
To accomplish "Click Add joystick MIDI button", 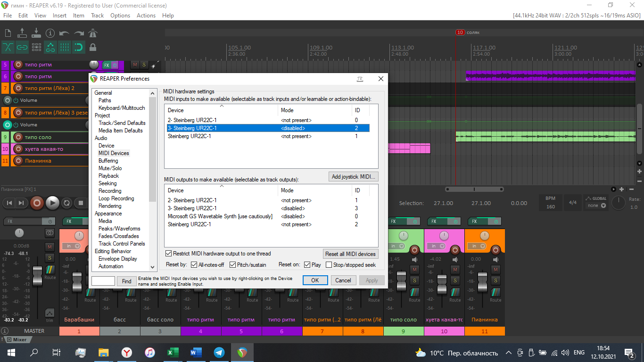I will (354, 177).
